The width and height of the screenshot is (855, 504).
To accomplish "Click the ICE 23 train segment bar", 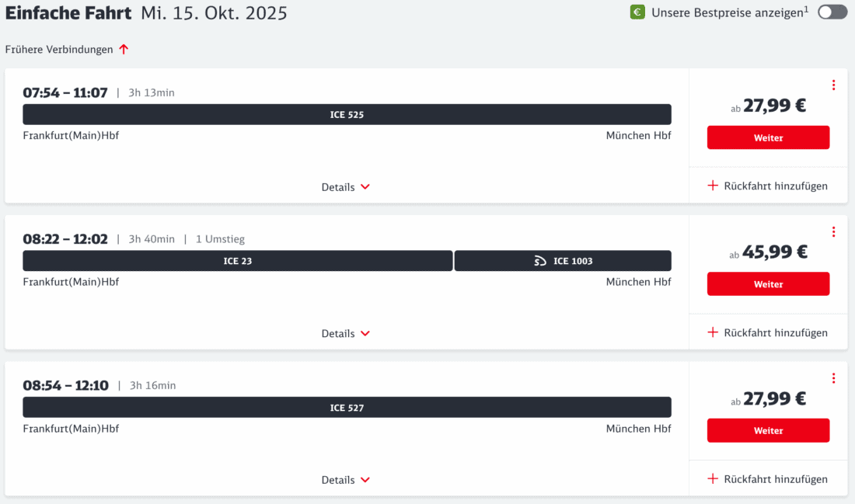I will (x=237, y=262).
